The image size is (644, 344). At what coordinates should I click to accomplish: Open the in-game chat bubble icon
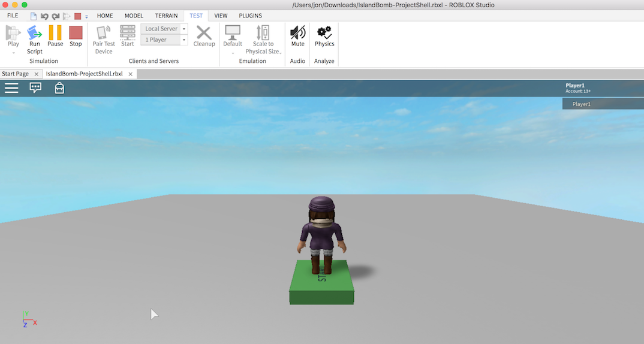tap(35, 87)
